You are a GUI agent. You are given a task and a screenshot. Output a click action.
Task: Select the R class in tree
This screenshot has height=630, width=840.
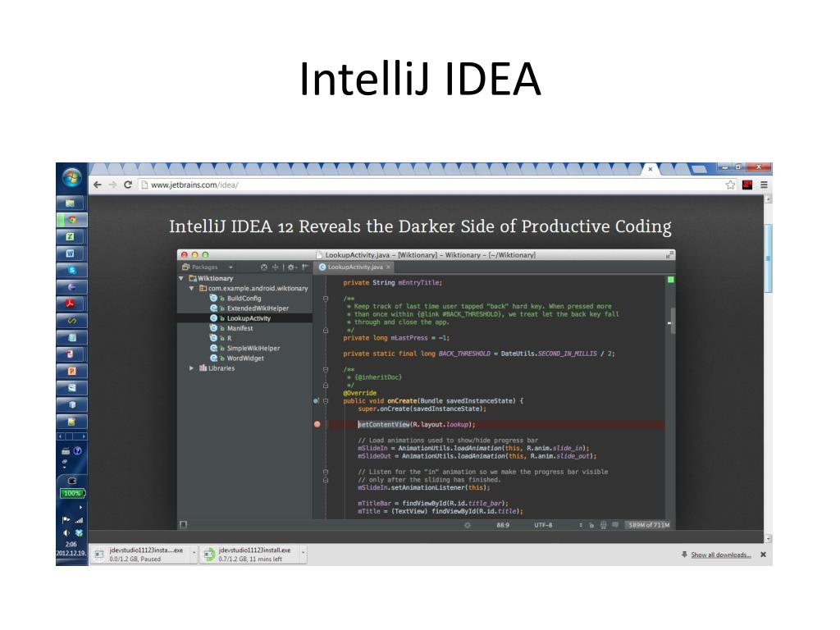click(x=229, y=339)
